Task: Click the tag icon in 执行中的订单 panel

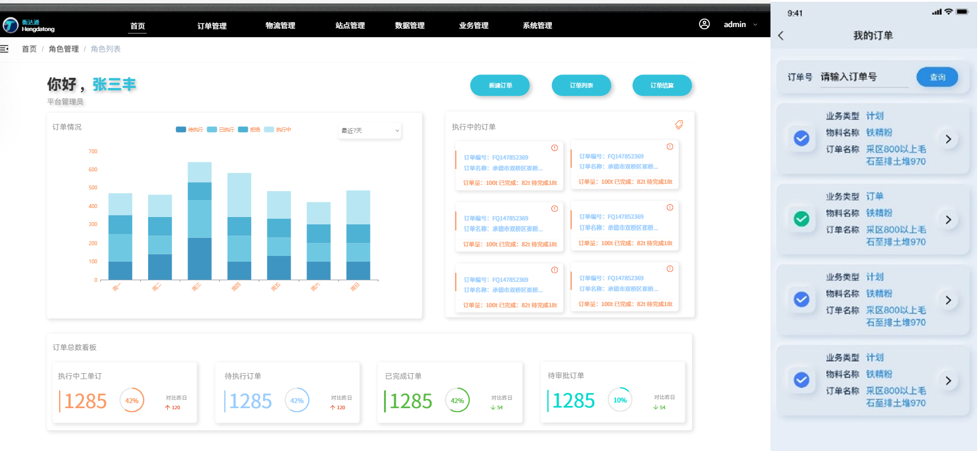Action: pyautogui.click(x=679, y=125)
